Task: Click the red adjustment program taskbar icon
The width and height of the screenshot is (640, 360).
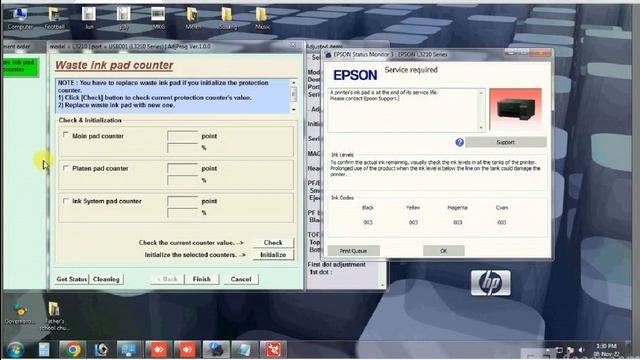Action: pos(273,350)
